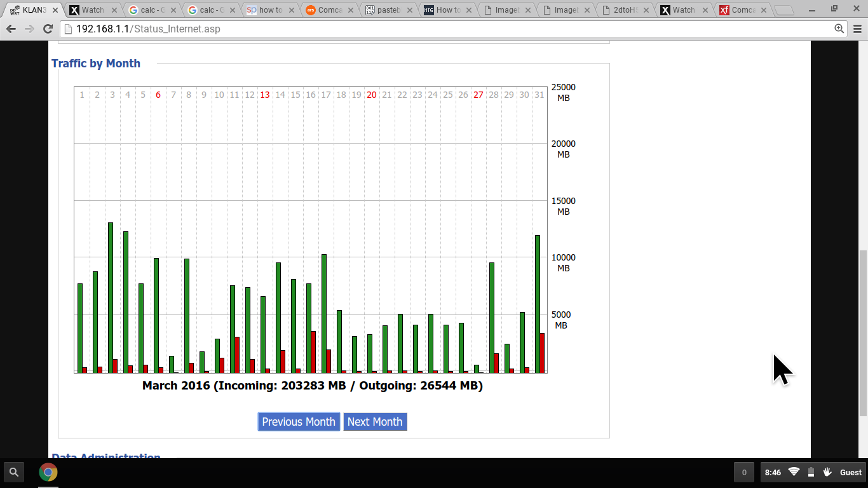Switch to the HTG 'How to' tab

tap(447, 10)
